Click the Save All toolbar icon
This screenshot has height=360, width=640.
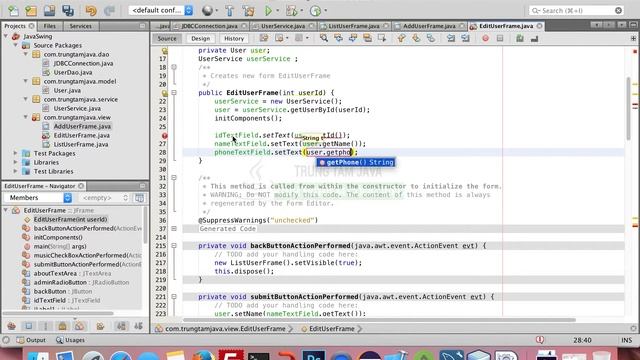click(68, 11)
